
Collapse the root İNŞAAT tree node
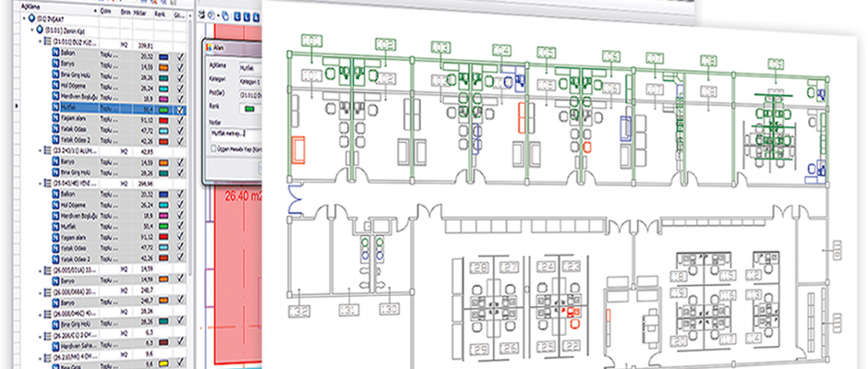22,17
